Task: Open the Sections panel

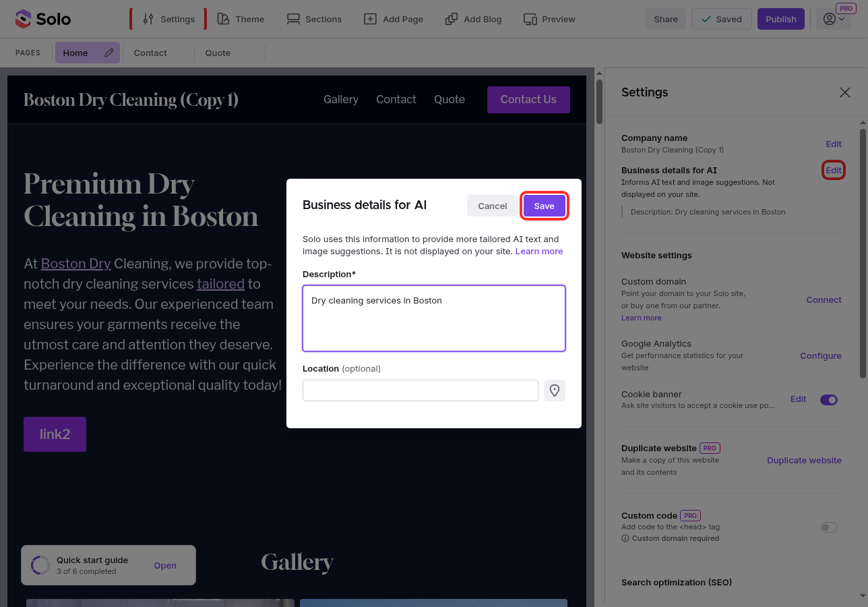Action: tap(314, 19)
